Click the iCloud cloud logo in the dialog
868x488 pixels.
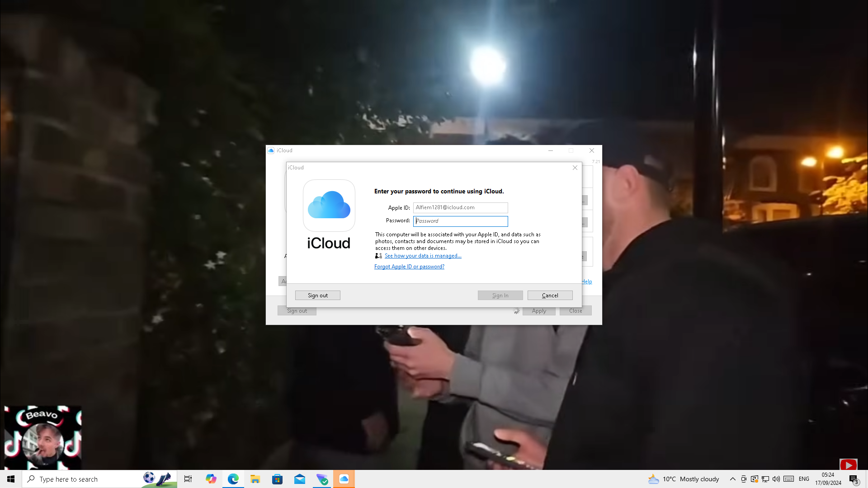click(x=329, y=206)
